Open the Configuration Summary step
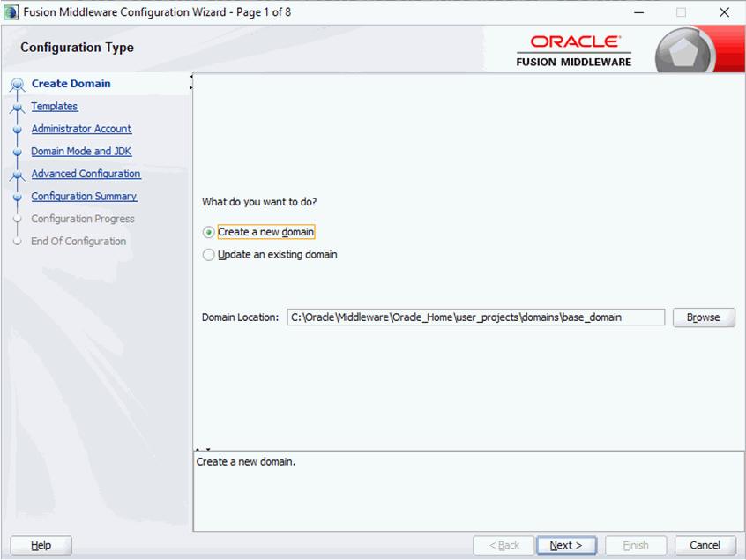This screenshot has height=560, width=746. [84, 197]
